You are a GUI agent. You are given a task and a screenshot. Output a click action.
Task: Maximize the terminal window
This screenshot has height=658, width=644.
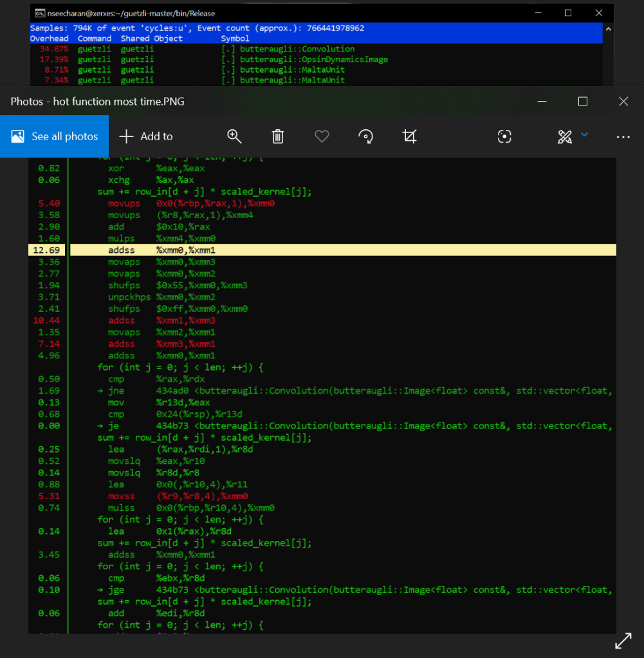[568, 13]
